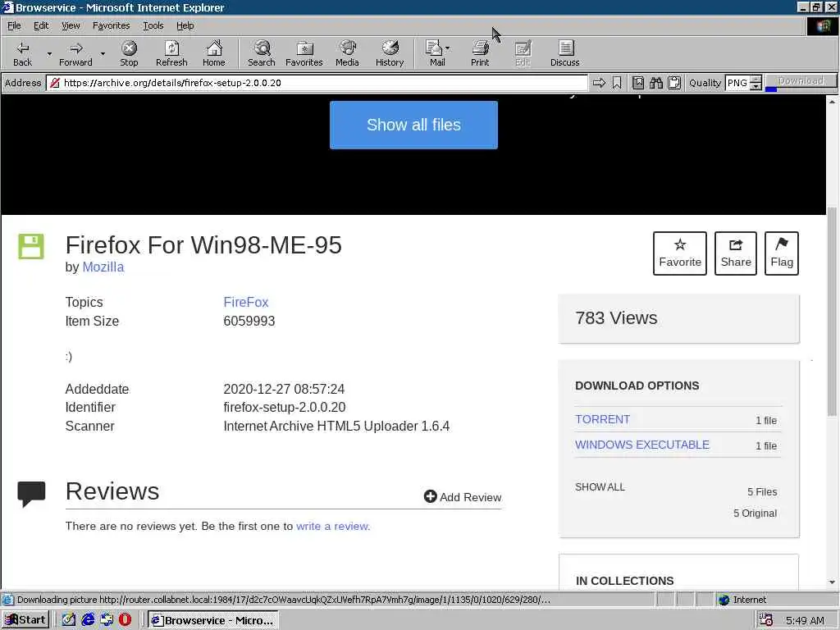Click Add Review
The image size is (840, 630).
pos(463,497)
